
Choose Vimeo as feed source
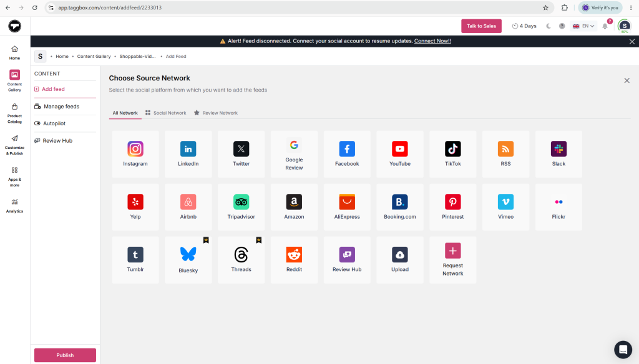tap(505, 207)
